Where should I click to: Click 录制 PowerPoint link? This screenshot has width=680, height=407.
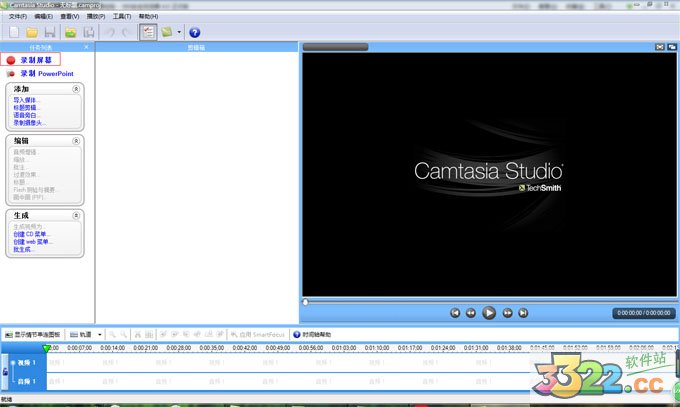pyautogui.click(x=47, y=74)
